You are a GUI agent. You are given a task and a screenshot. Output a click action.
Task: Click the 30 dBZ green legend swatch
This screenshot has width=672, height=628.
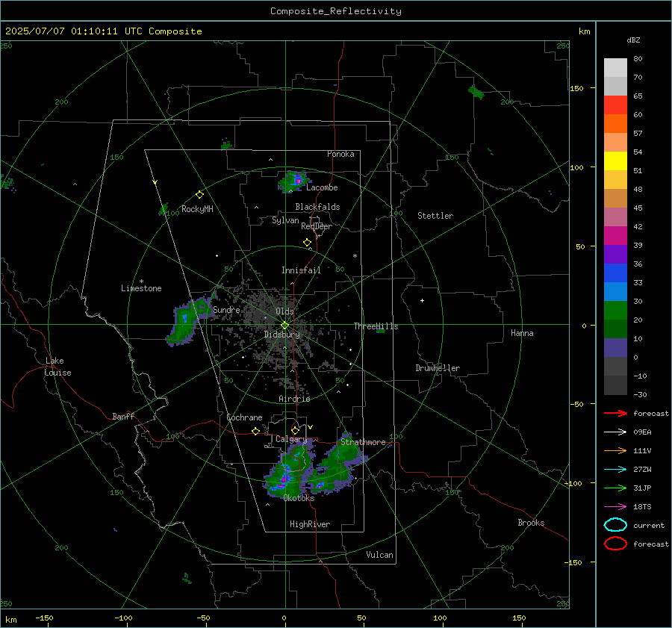click(x=615, y=310)
